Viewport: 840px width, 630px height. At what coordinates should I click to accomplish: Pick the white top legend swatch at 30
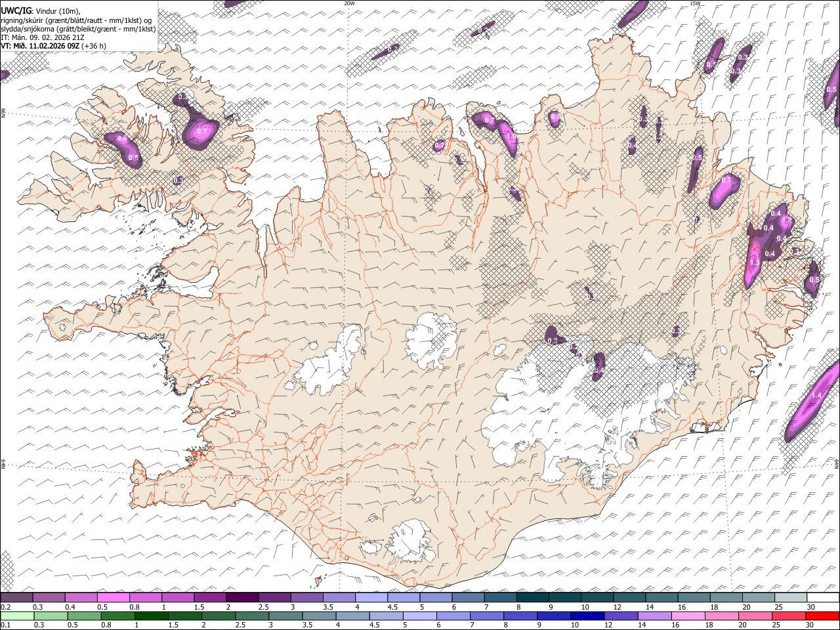823,597
